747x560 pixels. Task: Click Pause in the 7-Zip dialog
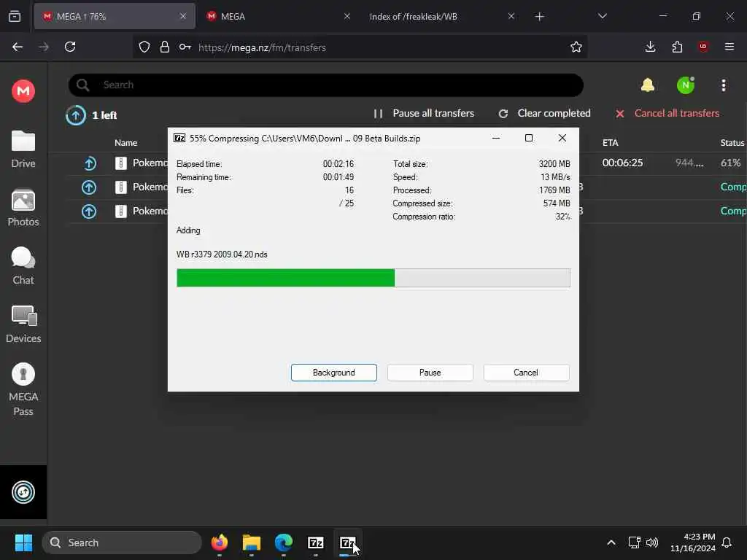[430, 373]
